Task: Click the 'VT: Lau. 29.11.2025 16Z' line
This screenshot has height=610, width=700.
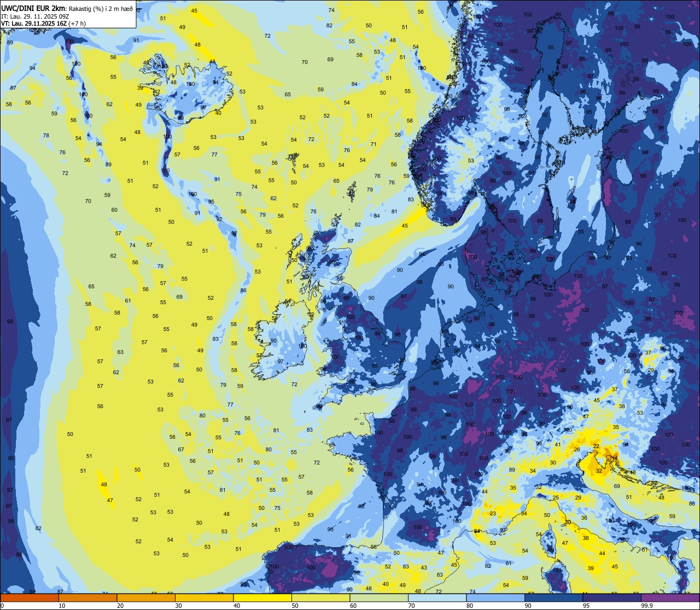Action: (x=34, y=24)
